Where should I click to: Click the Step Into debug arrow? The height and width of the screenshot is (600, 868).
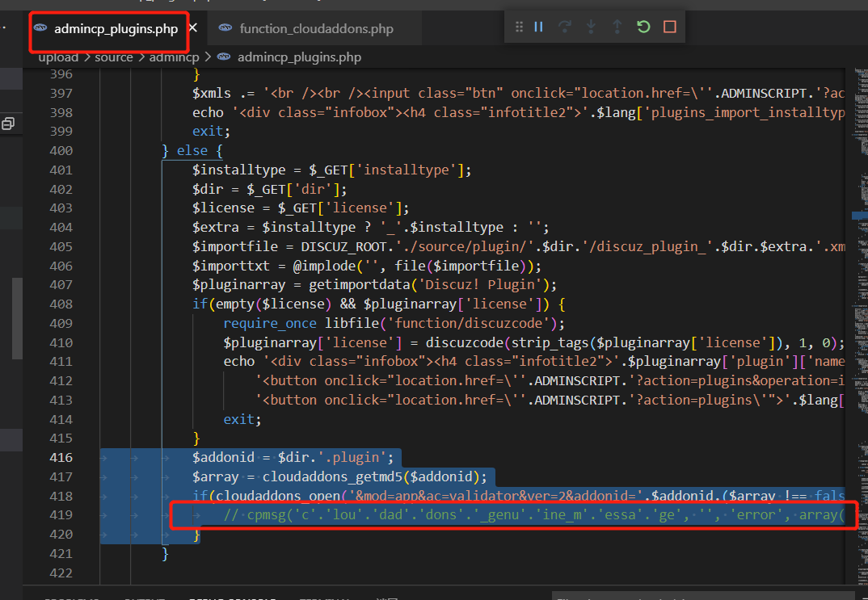tap(591, 27)
